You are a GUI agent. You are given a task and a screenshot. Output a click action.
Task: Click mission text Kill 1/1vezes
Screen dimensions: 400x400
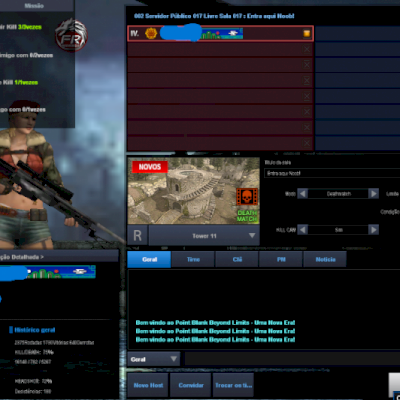click(20, 82)
